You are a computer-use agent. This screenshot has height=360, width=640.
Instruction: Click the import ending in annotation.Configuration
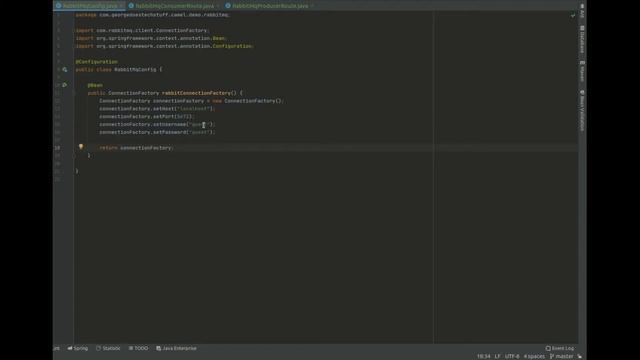point(164,46)
